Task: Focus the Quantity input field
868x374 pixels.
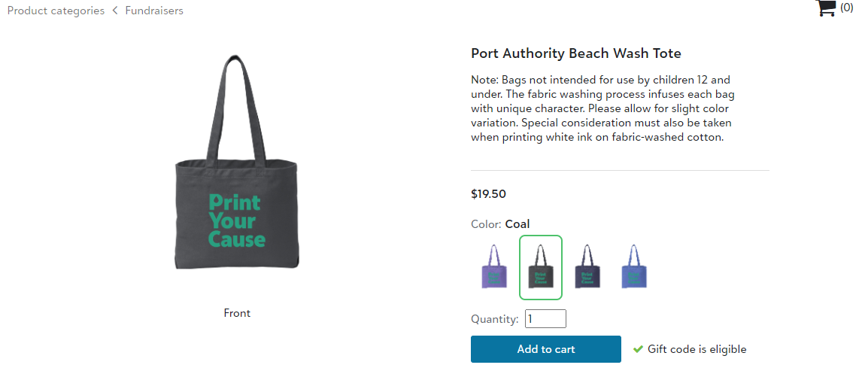Action: point(545,319)
